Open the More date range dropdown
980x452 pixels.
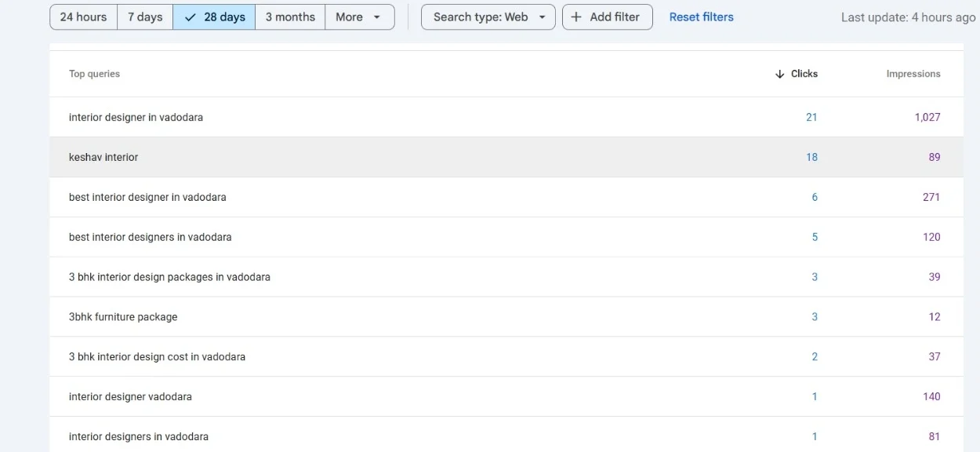point(359,17)
